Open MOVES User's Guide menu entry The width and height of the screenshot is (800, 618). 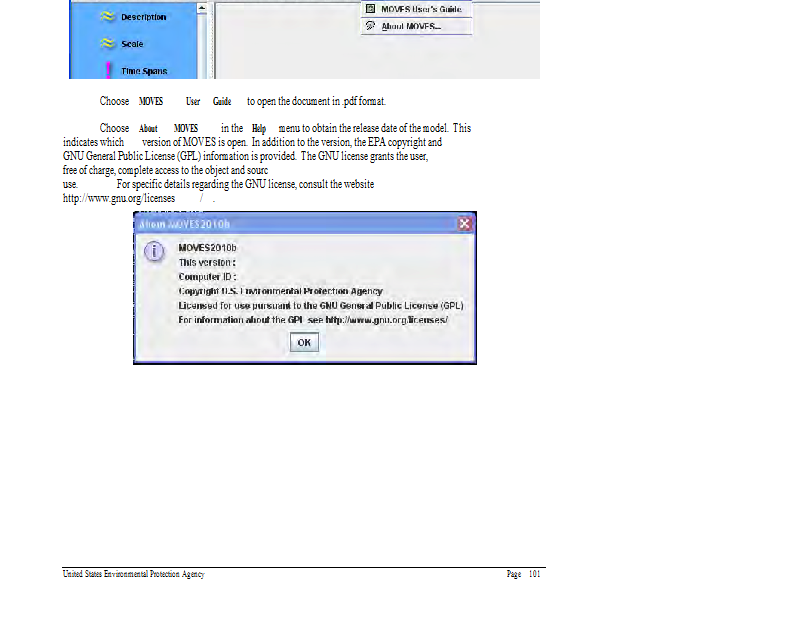coord(421,9)
